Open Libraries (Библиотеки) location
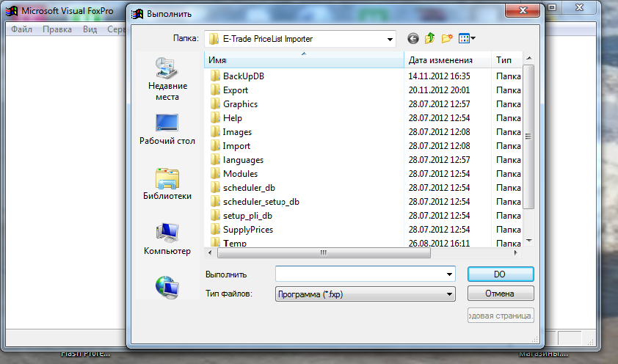This screenshot has width=618, height=364. (x=167, y=184)
